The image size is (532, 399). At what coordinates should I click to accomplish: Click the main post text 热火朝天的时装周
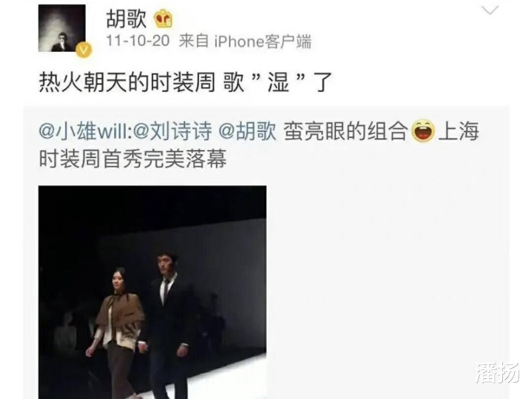[x=127, y=82]
